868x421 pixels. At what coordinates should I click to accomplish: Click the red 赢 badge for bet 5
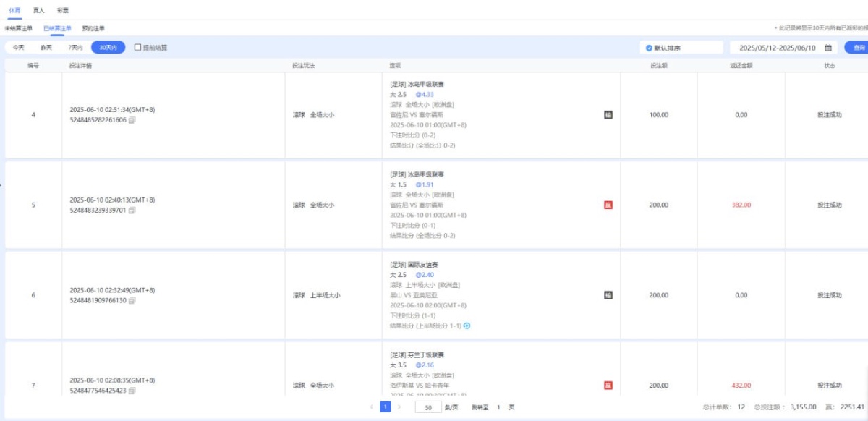click(x=608, y=205)
